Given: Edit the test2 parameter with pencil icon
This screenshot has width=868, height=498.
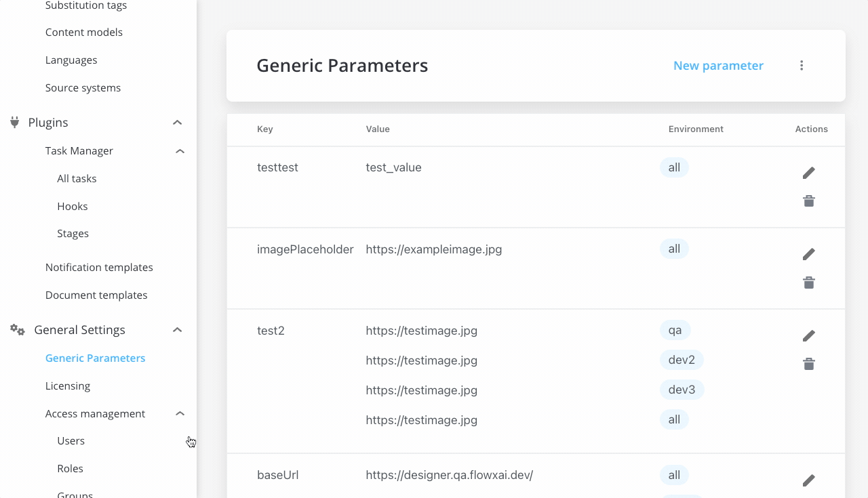Looking at the screenshot, I should [x=808, y=335].
